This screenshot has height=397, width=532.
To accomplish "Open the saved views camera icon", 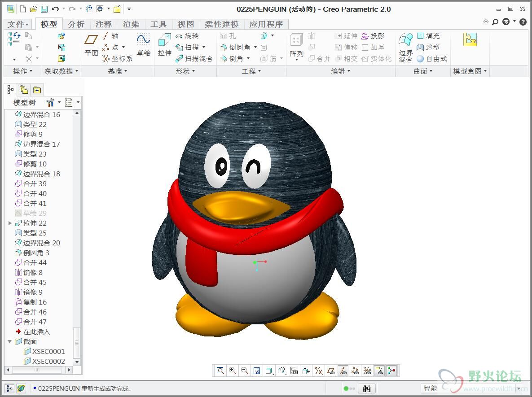I will coord(294,371).
